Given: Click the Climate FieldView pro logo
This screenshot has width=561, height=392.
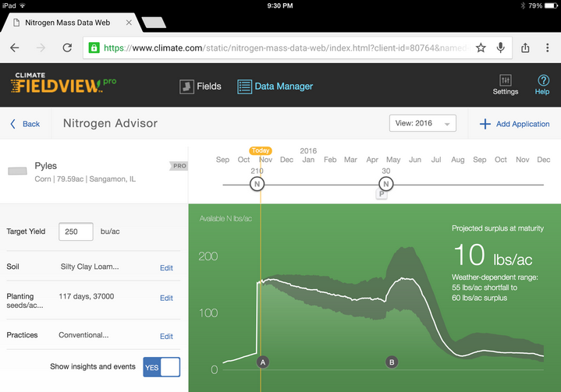Looking at the screenshot, I should pos(63,83).
